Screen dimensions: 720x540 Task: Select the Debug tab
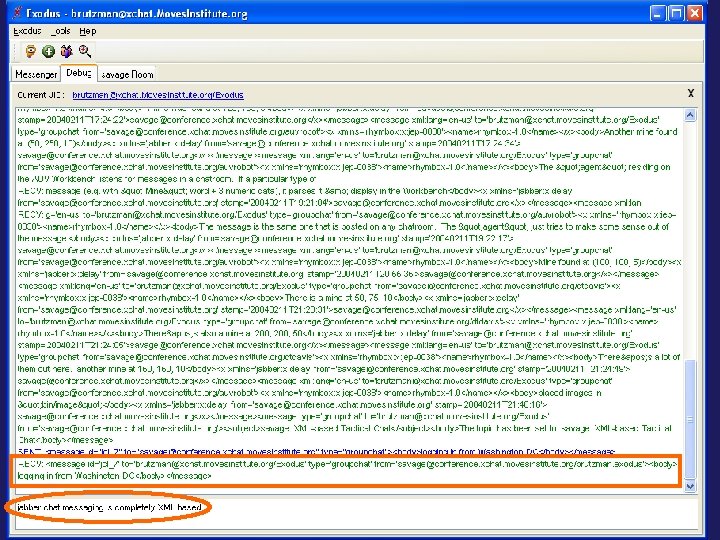pyautogui.click(x=79, y=73)
